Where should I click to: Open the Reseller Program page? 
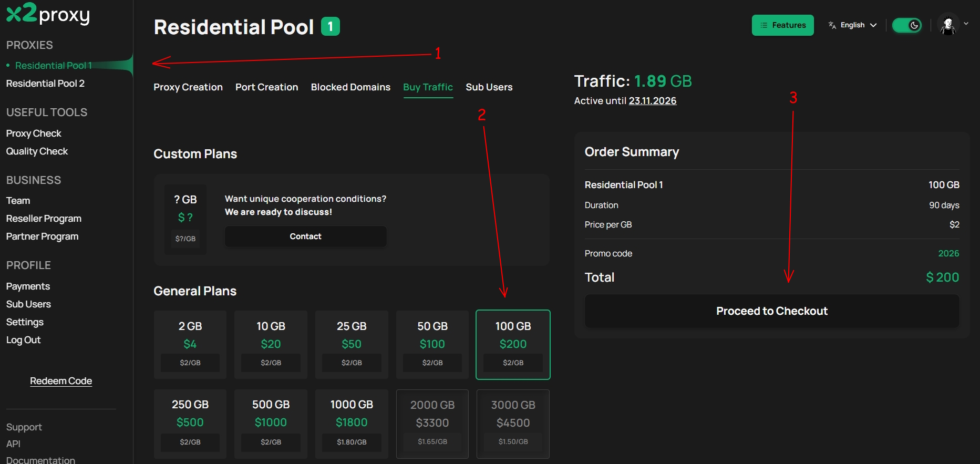[x=44, y=219]
